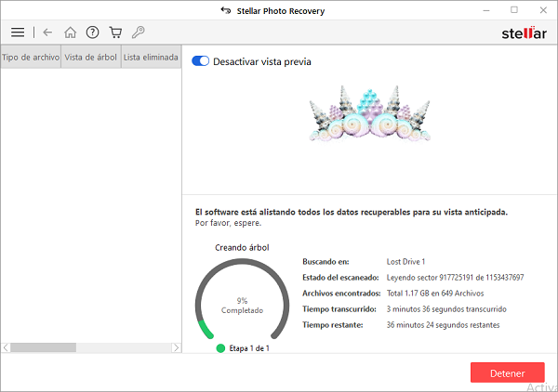Click '3 minutos 36 segundos transcurrido' value
The image size is (558, 392).
446,309
